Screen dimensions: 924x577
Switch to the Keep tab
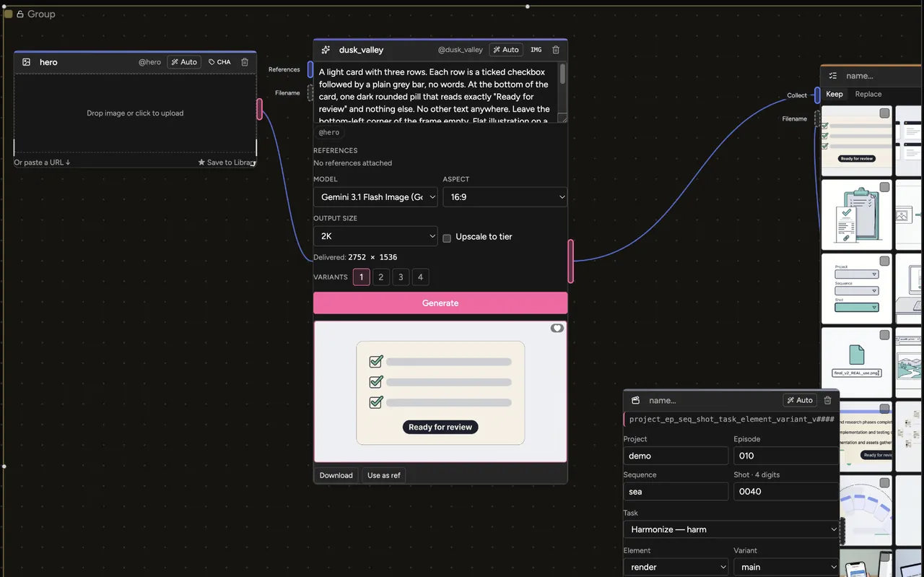click(834, 94)
